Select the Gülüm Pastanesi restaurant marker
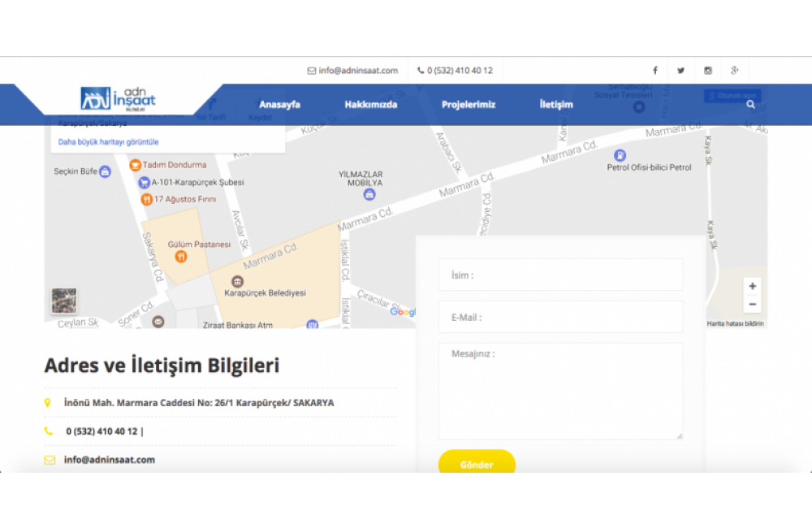 click(181, 257)
